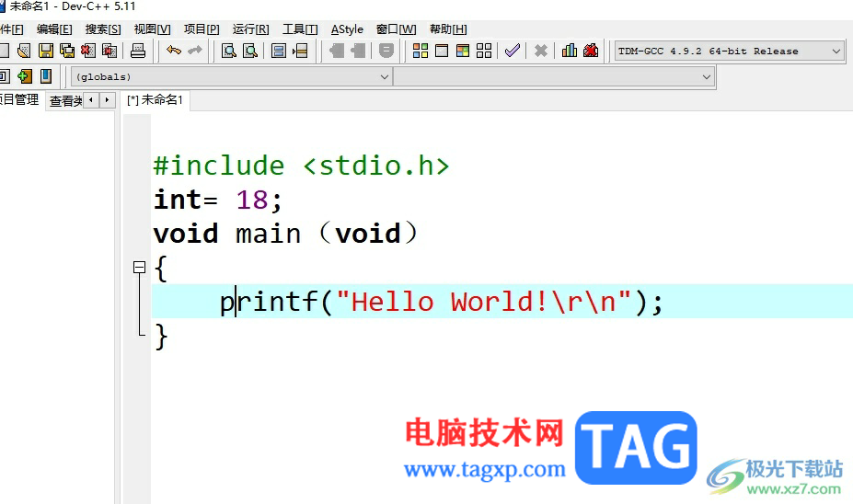Switch to the 查看类 side tab
The height and width of the screenshot is (504, 853).
66,100
